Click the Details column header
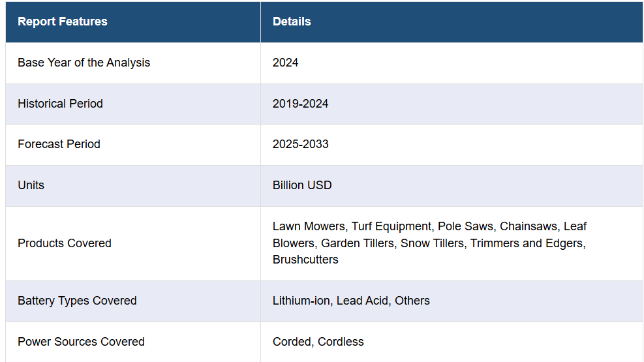Viewport: 644px width, 362px height. [x=292, y=22]
